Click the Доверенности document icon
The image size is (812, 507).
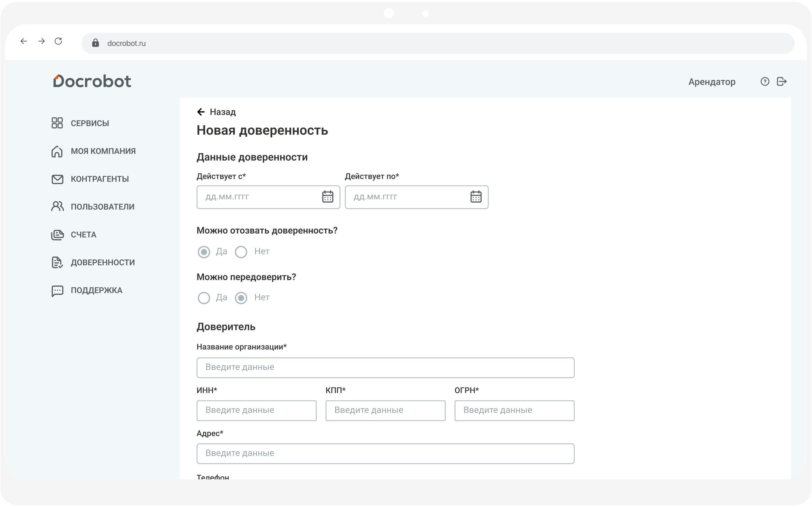click(x=57, y=263)
